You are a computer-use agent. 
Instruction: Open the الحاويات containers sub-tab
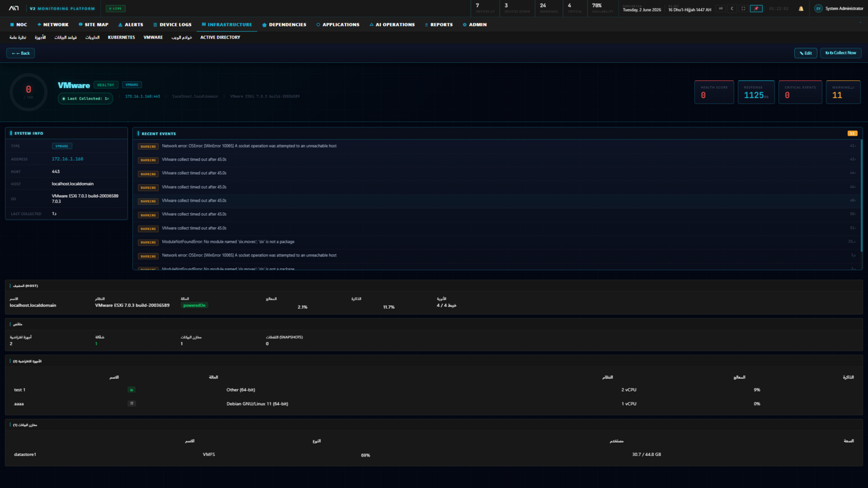pyautogui.click(x=92, y=37)
